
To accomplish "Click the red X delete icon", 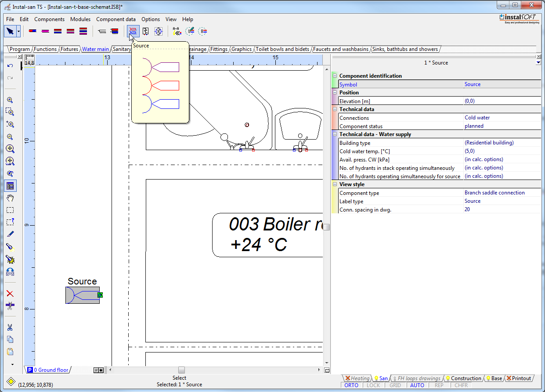I will coord(10,294).
